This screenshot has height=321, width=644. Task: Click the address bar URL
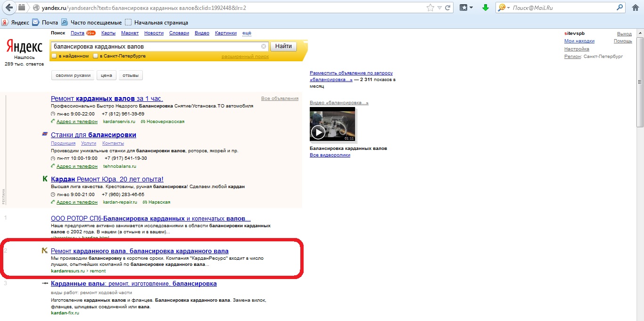point(143,8)
